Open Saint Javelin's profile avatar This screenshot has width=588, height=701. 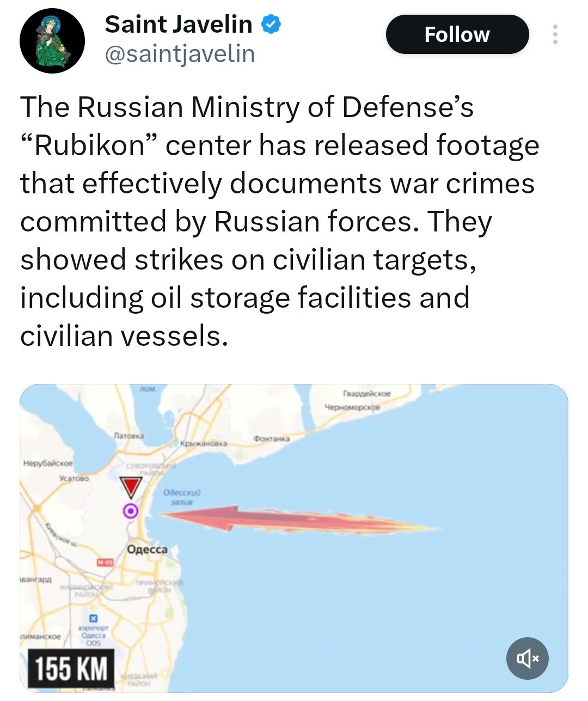pos(52,41)
